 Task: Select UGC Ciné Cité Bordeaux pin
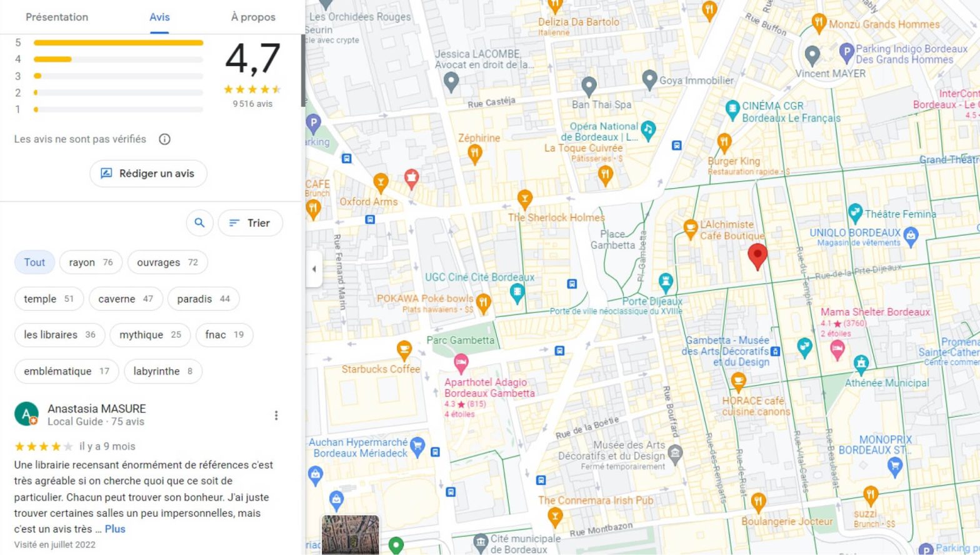517,293
